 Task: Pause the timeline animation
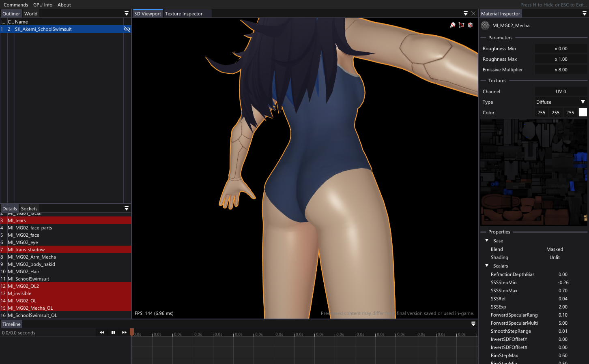tap(113, 332)
